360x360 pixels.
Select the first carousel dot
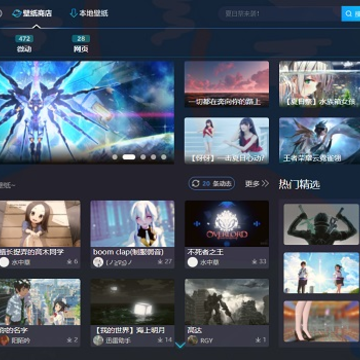point(115,157)
